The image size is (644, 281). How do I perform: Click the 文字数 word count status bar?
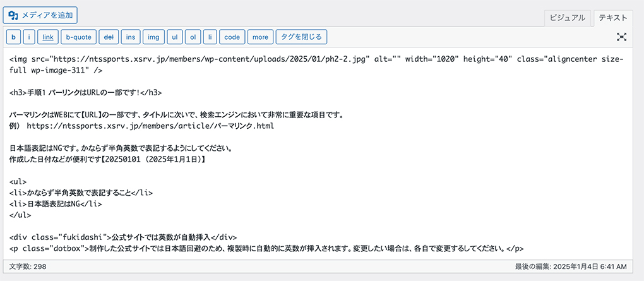tap(28, 266)
